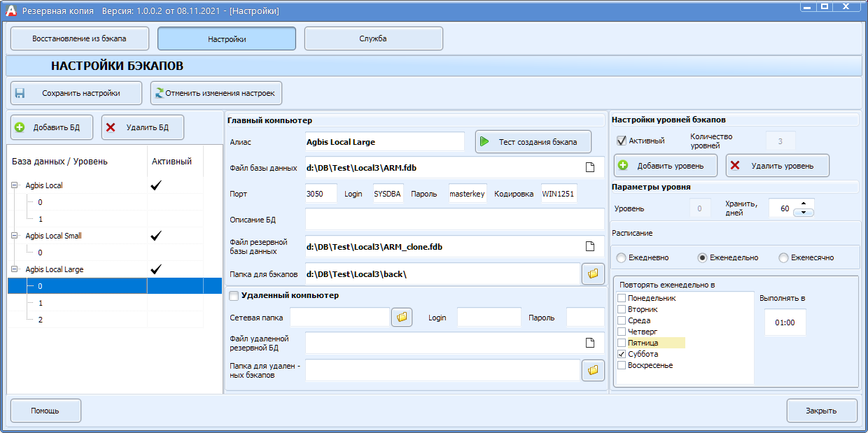Viewport: 868px width, 433px height.
Task: Check Понедельник in weekly repeat list
Action: pos(621,298)
